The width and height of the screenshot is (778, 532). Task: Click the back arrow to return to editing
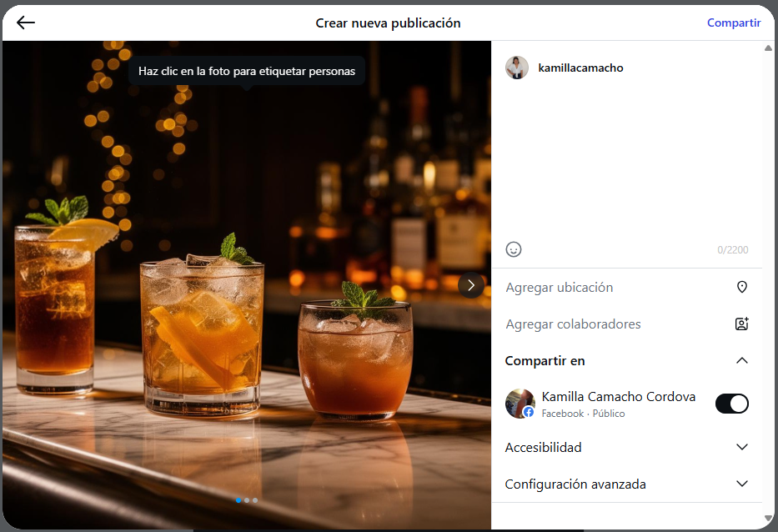tap(25, 22)
